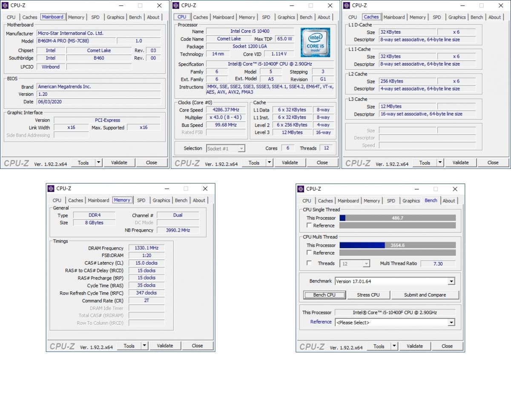Viewport: 511px width, 420px height.
Task: Click the CPU-Z app icon in Caches window title bar
Action: pyautogui.click(x=347, y=6)
